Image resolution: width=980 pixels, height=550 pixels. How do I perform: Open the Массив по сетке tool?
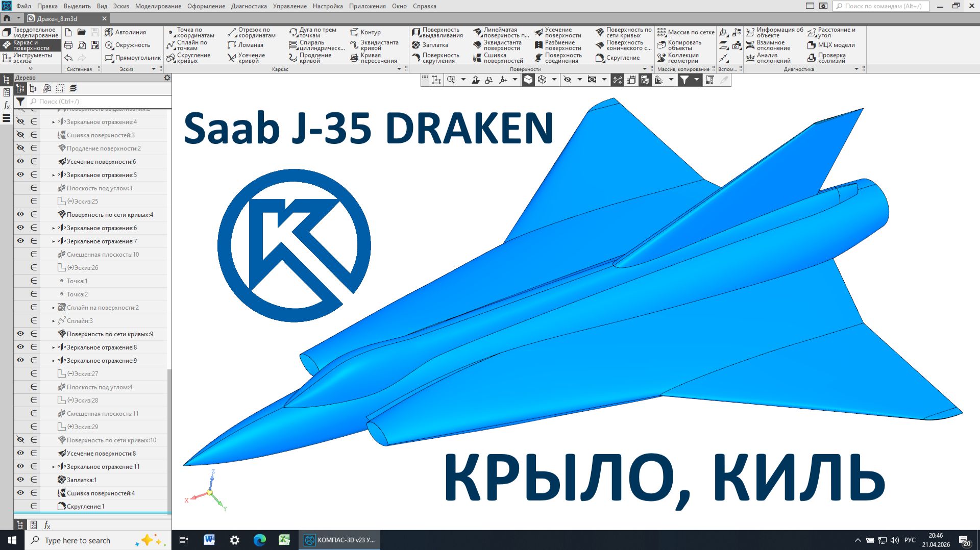coord(687,32)
